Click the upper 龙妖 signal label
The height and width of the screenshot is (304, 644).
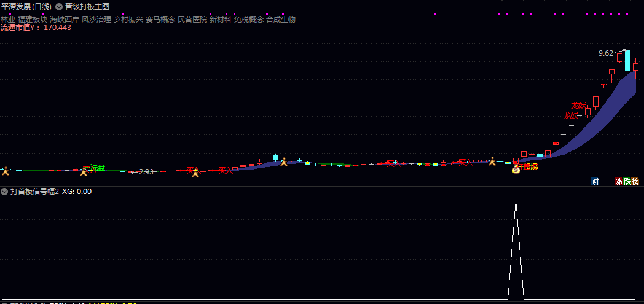(x=579, y=106)
